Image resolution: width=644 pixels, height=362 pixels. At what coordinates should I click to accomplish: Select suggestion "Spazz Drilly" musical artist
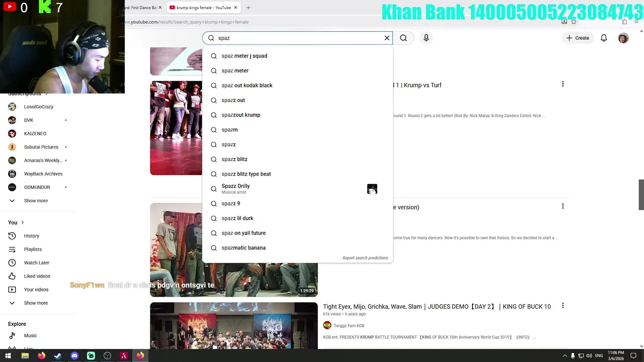pos(297,189)
